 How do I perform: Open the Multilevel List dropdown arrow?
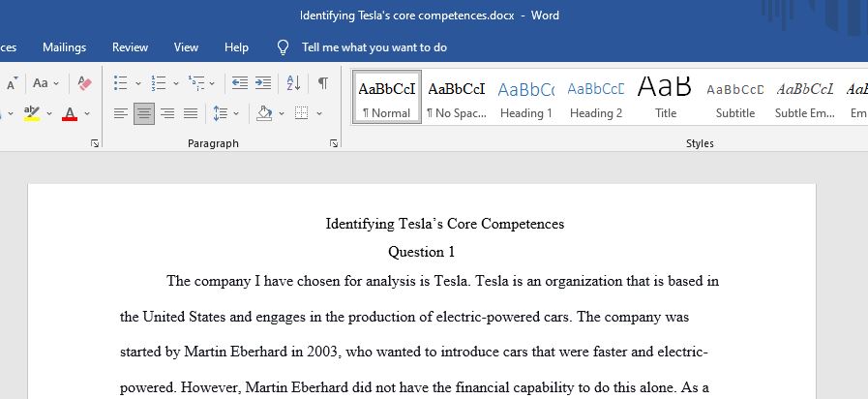pos(212,83)
